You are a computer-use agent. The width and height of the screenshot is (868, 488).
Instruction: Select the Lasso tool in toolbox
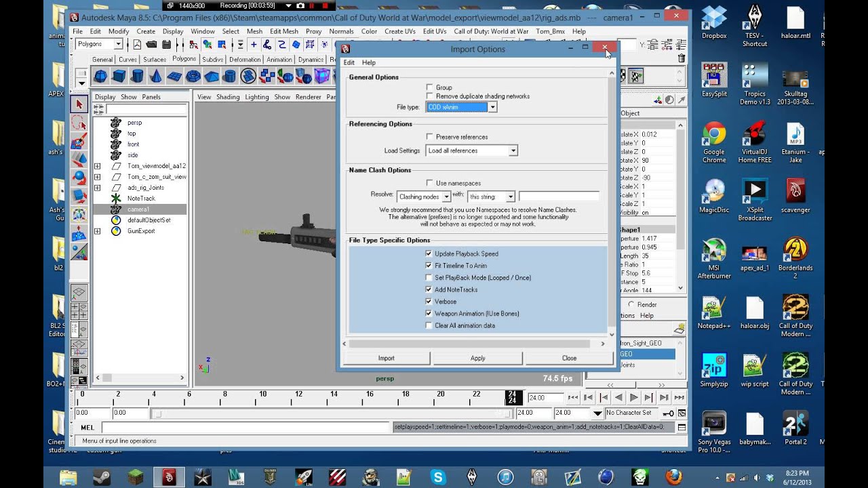[x=79, y=123]
